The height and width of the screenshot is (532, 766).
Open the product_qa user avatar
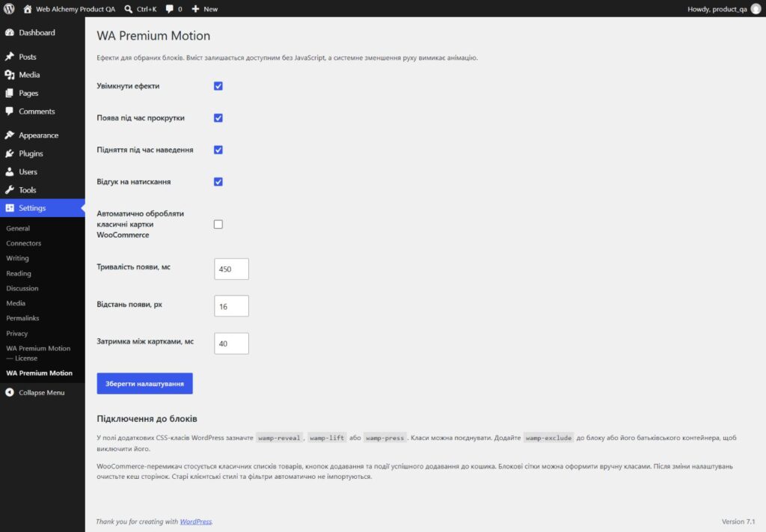pos(756,9)
